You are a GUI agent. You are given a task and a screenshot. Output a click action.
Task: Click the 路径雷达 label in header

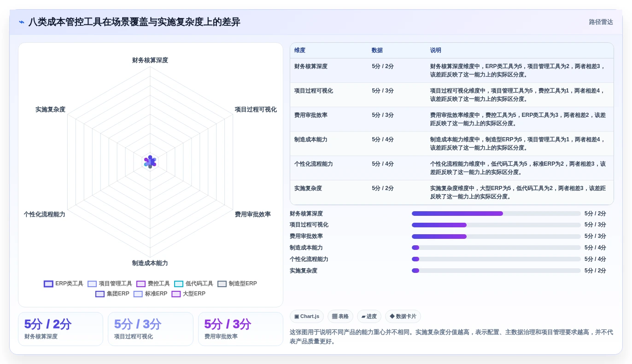[x=601, y=22]
